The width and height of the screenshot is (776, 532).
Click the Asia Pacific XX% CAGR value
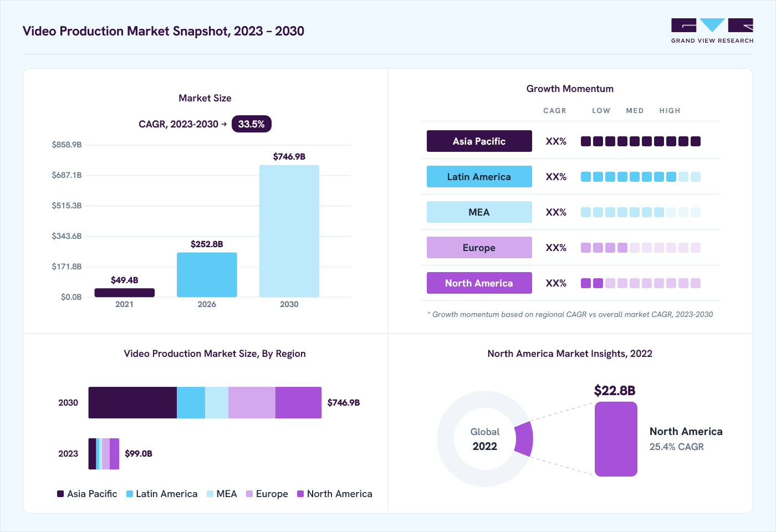556,141
